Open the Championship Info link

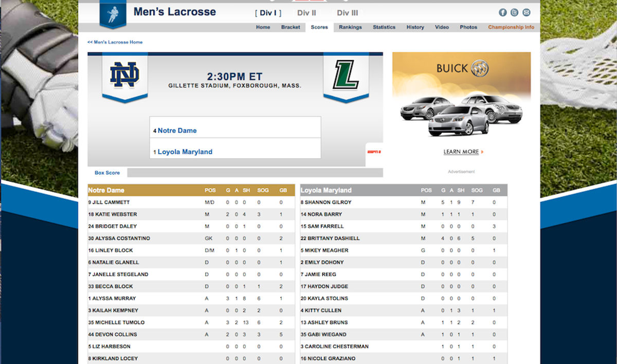(x=511, y=27)
